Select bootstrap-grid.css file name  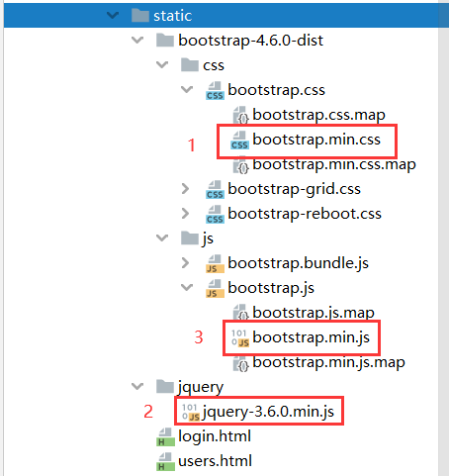(294, 189)
